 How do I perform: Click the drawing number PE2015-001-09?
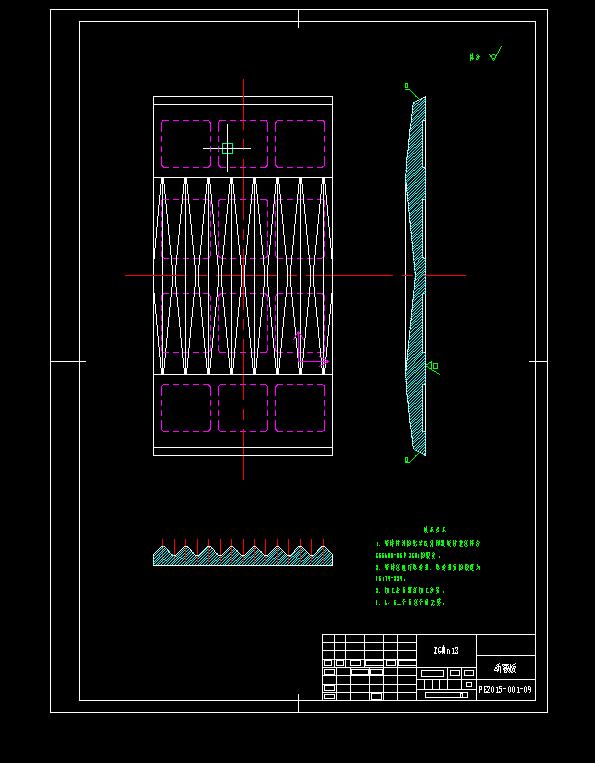[x=505, y=690]
